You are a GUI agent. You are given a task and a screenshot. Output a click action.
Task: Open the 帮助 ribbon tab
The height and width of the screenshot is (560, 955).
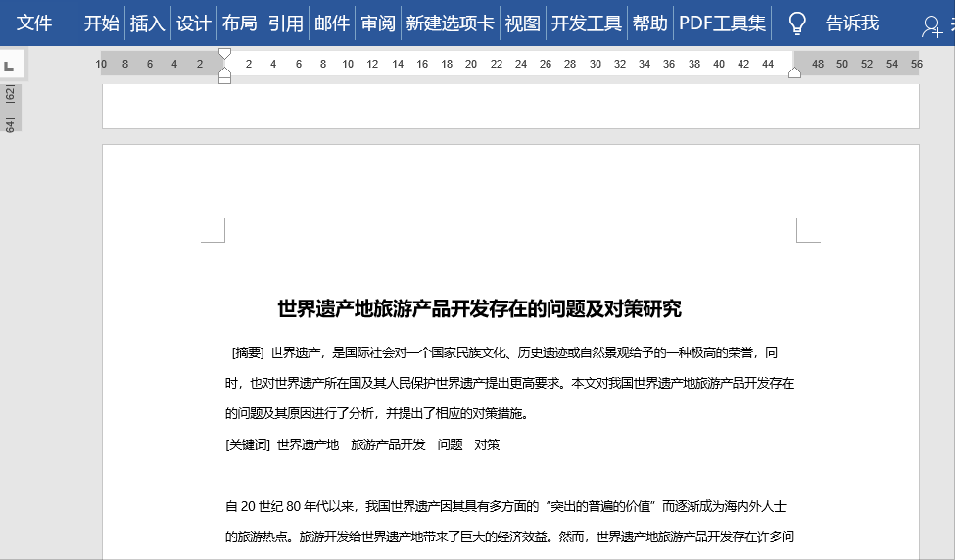[649, 23]
